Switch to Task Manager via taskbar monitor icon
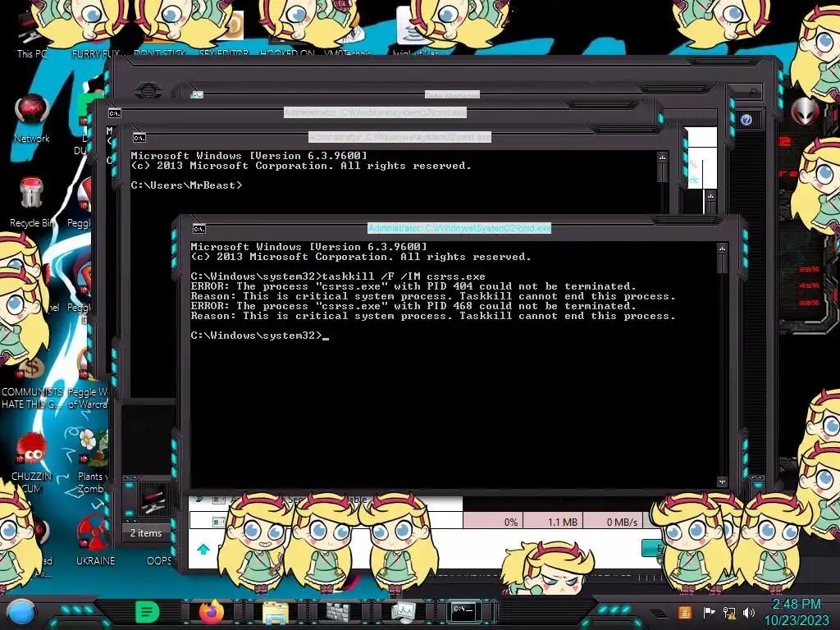The height and width of the screenshot is (630, 840). 403,612
